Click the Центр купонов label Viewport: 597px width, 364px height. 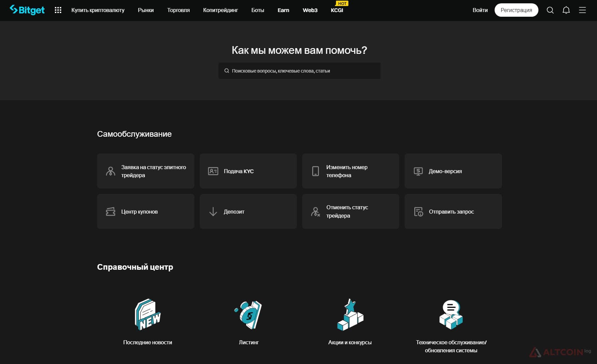(140, 212)
